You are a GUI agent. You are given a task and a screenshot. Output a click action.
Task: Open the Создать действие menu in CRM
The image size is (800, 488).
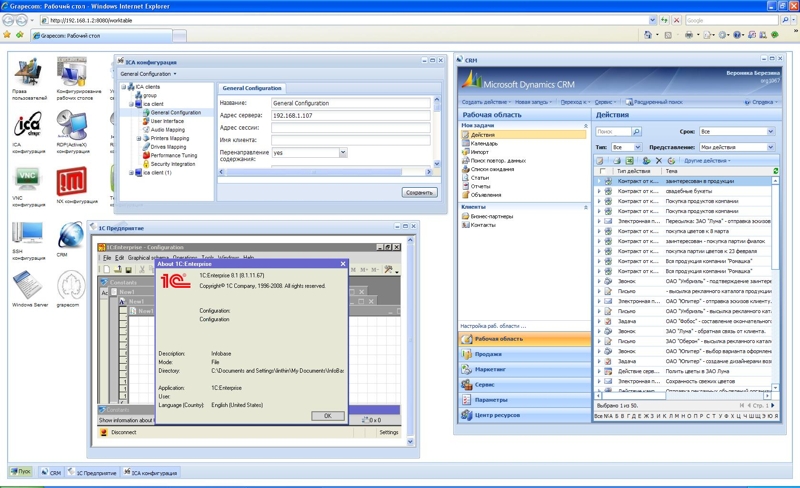click(486, 102)
